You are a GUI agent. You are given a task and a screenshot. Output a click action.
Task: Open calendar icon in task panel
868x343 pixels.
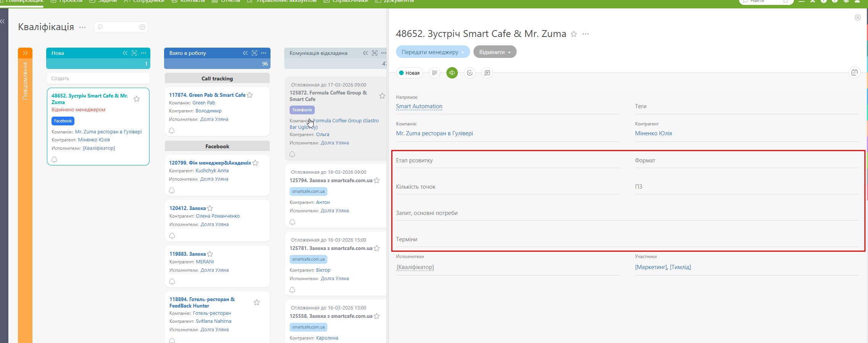point(855,72)
